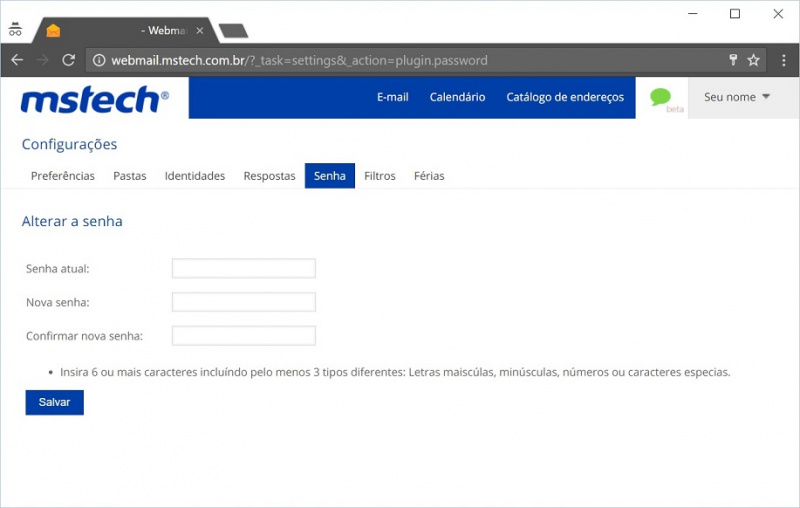Image resolution: width=800 pixels, height=508 pixels.
Task: Click the Nova senha label
Action: (x=58, y=302)
